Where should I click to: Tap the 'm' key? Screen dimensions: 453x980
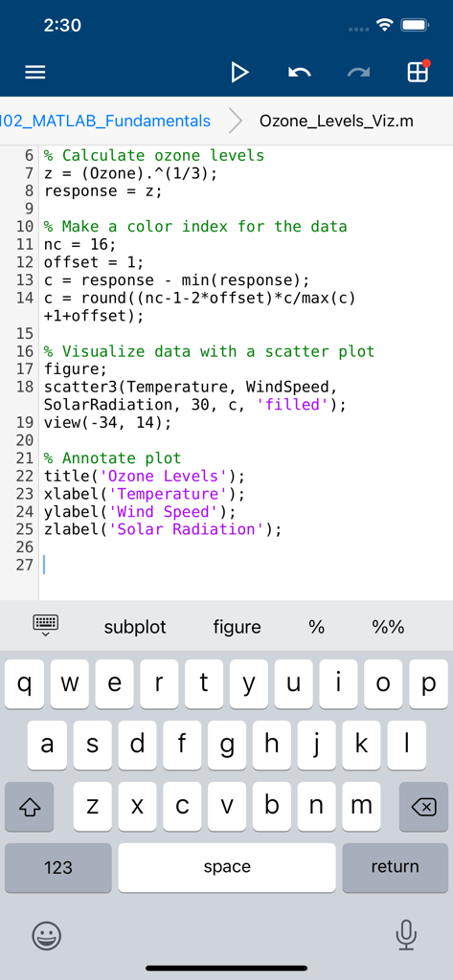coord(361,806)
